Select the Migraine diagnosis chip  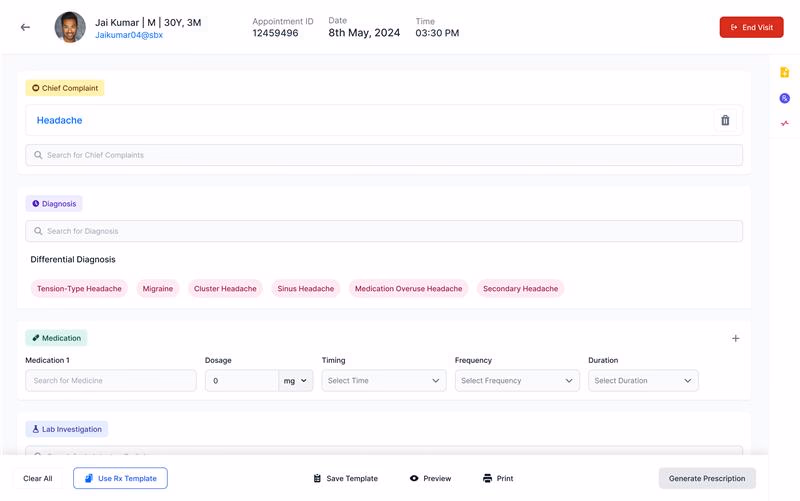coord(158,289)
